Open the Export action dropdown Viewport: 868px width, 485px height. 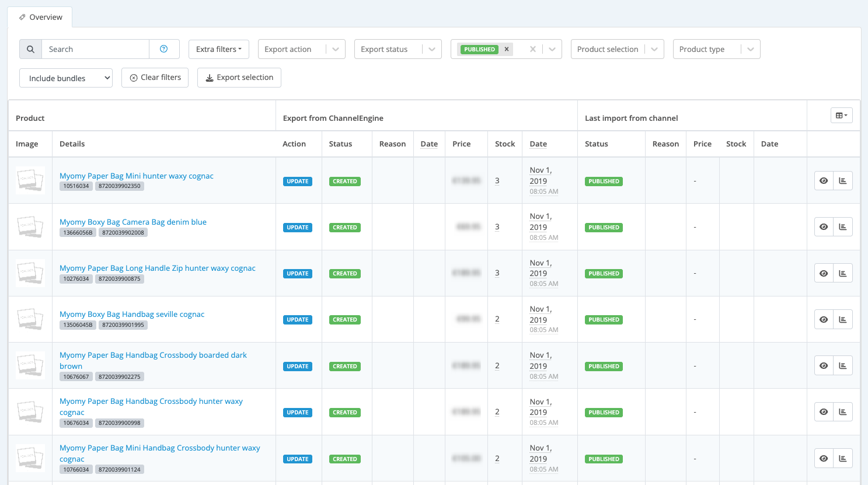click(x=301, y=49)
